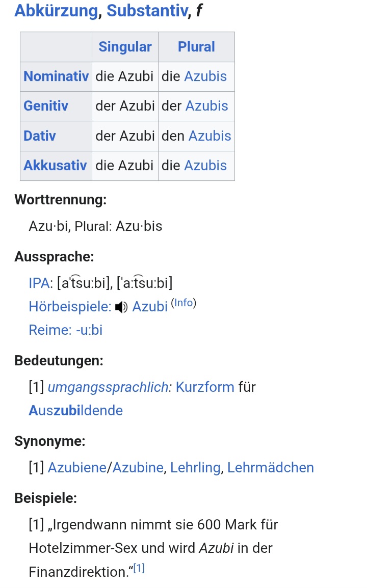Open the Genitiv case link
This screenshot has width=367, height=588.
tap(46, 106)
